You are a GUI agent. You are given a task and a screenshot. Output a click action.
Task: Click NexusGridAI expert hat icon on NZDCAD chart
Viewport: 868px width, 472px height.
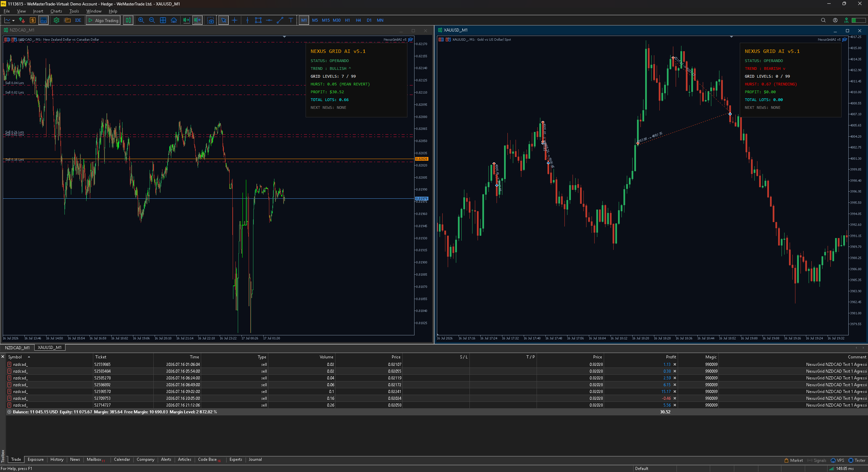tap(410, 40)
